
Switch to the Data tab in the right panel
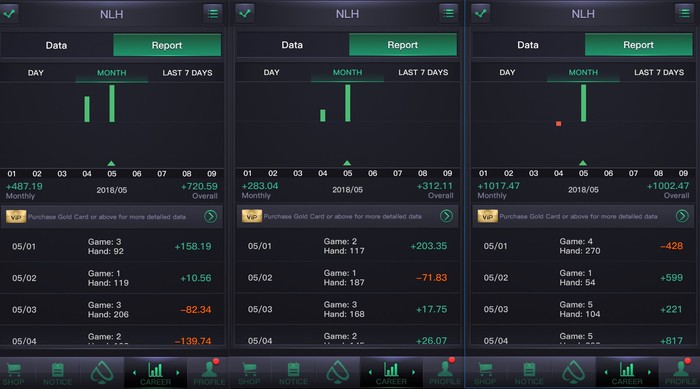click(528, 45)
